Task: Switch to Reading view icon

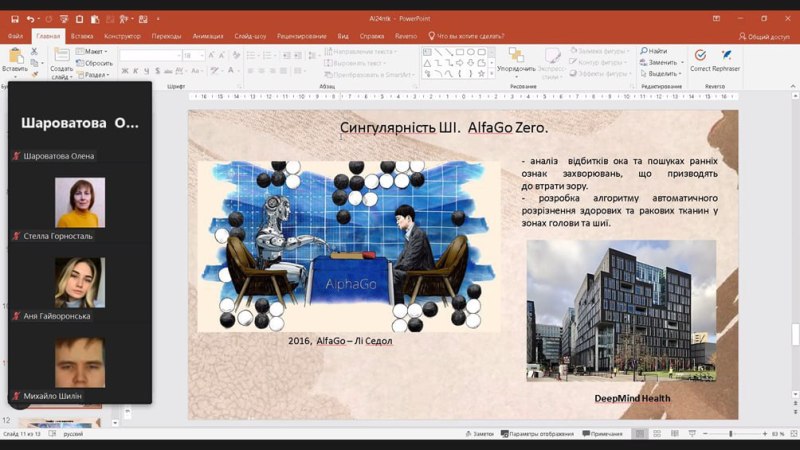Action: point(674,434)
